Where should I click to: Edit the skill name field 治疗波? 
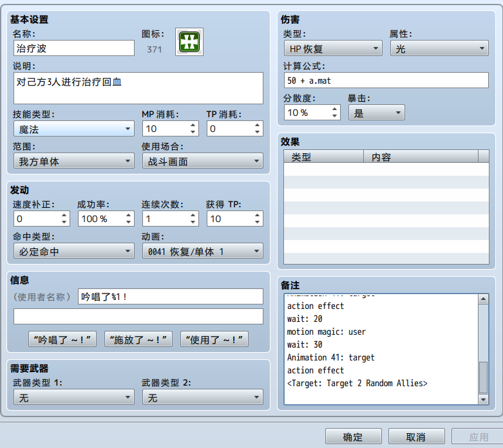point(74,48)
